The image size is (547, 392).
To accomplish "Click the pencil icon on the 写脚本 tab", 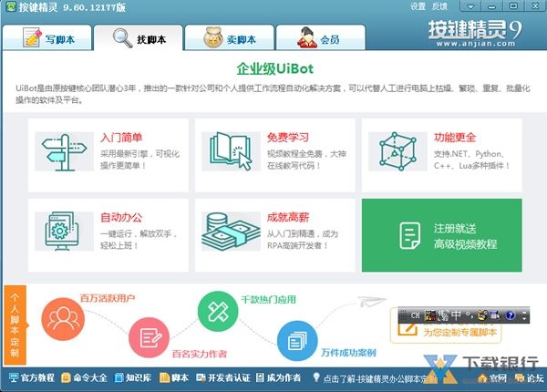I will [x=33, y=37].
